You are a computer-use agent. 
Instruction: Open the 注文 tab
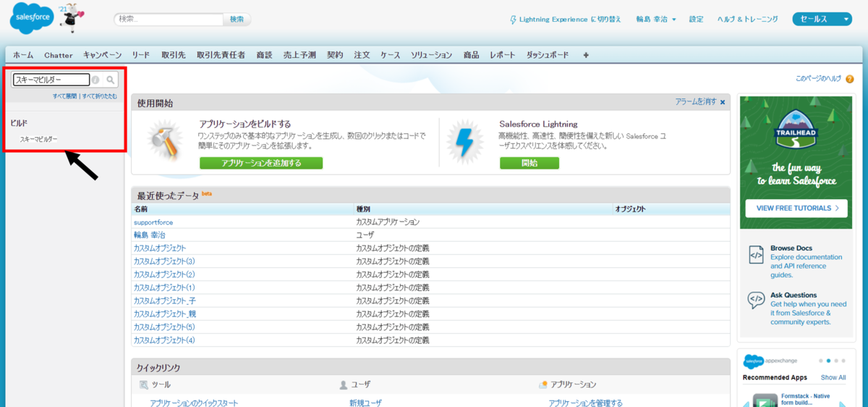(x=362, y=55)
